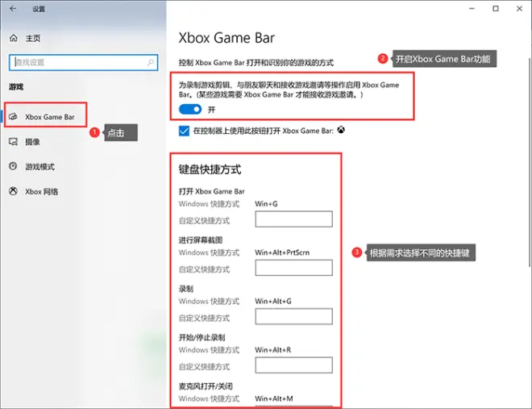Image resolution: width=532 pixels, height=409 pixels.
Task: Click the Xbox Game Bar page title
Action: tap(227, 38)
